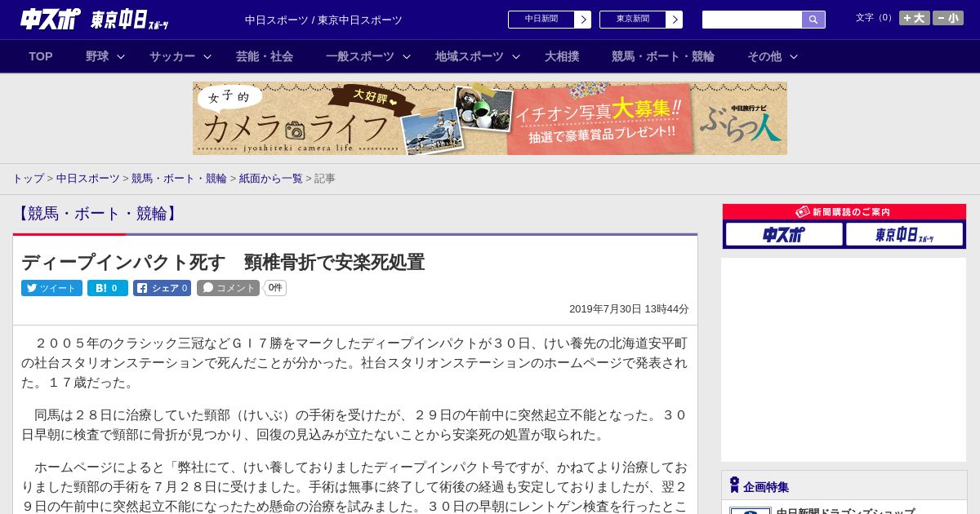Increase font size with ＋大 button
980x514 pixels.
pyautogui.click(x=914, y=18)
